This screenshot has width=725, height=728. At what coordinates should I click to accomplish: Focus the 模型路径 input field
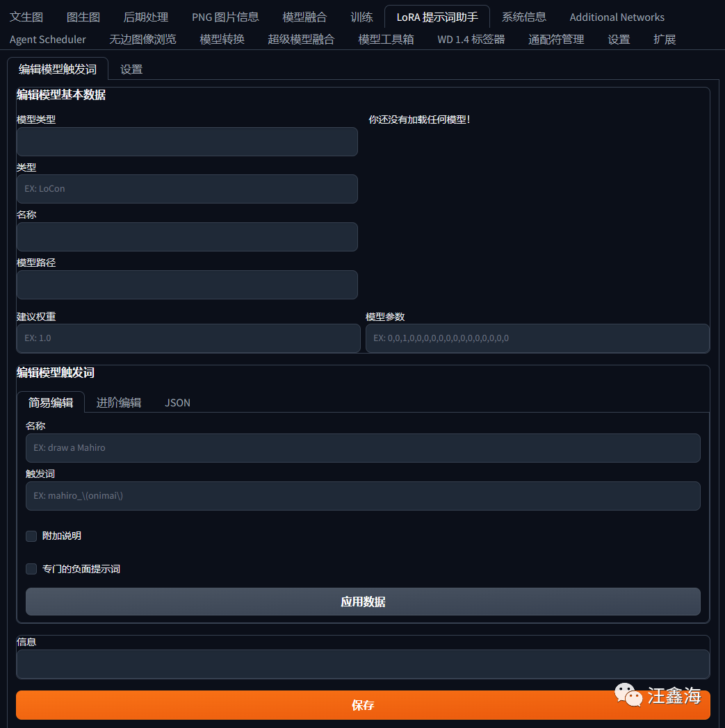[x=187, y=285]
